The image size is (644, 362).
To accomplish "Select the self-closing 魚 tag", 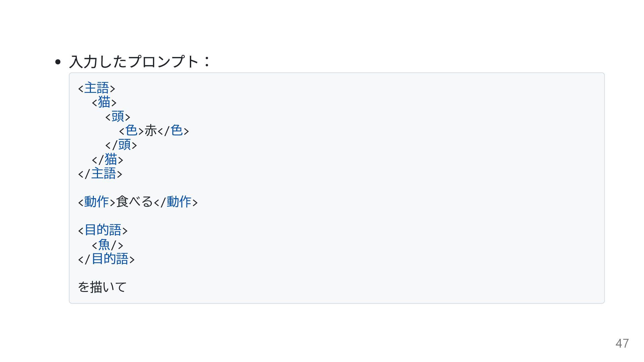I will click(x=108, y=245).
